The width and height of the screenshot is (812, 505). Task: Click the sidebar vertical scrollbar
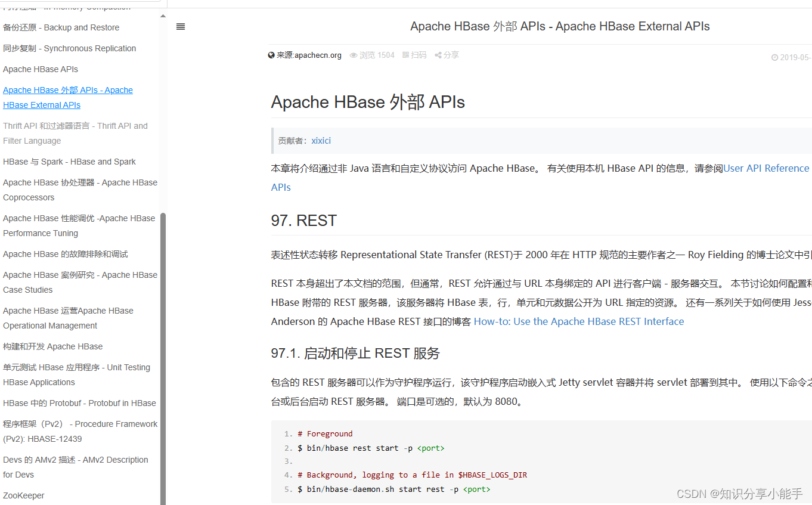tap(163, 358)
